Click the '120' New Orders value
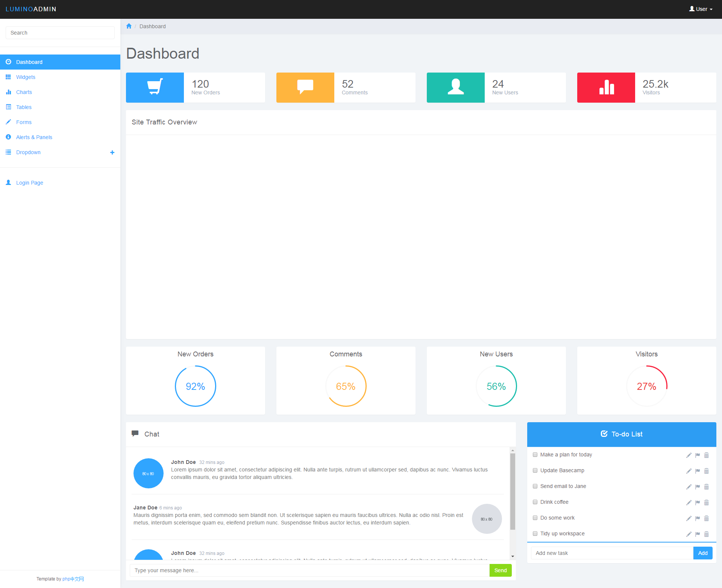 pos(200,84)
